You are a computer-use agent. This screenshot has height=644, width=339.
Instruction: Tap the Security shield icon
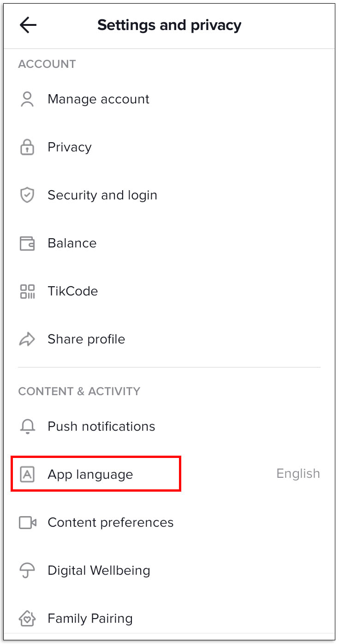pyautogui.click(x=27, y=195)
